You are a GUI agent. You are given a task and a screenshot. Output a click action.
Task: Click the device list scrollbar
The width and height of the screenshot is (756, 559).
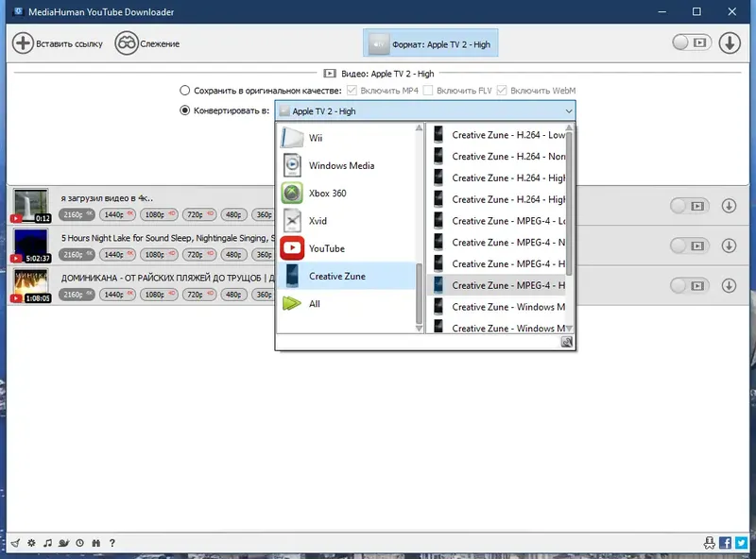click(419, 293)
